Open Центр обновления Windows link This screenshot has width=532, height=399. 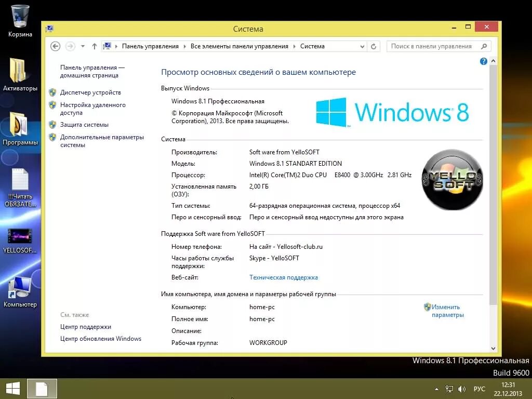tap(100, 339)
